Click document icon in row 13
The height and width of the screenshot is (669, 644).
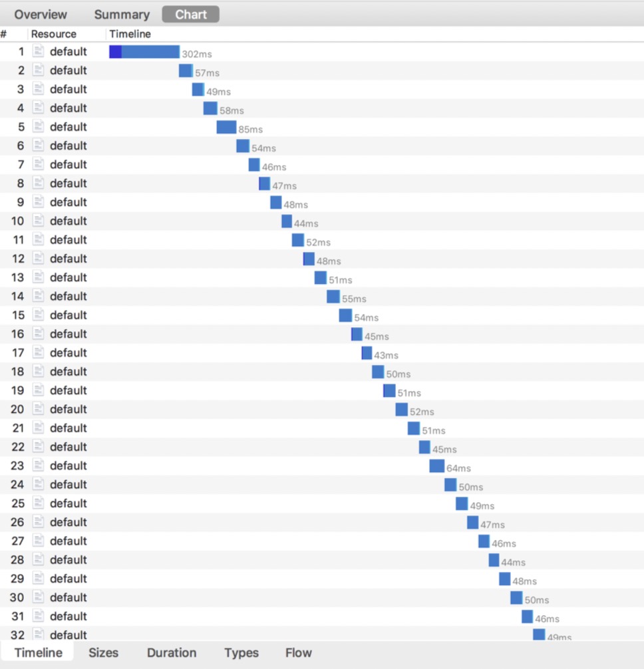tap(39, 277)
